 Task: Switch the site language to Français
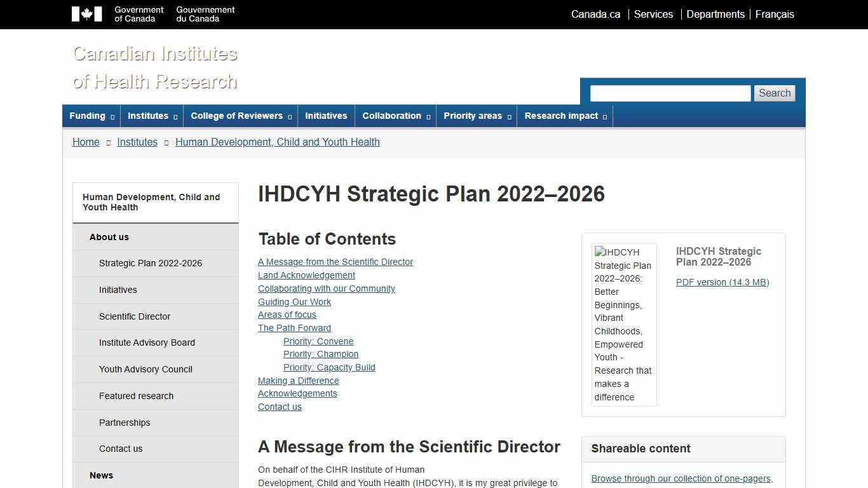point(775,14)
